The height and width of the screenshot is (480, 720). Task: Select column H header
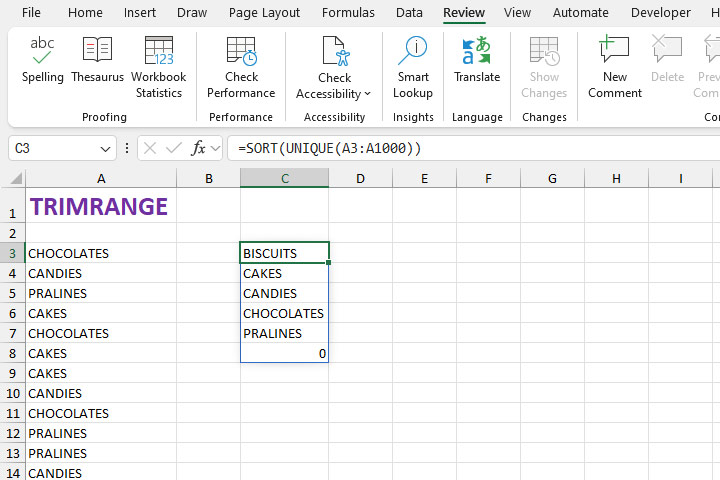point(616,178)
